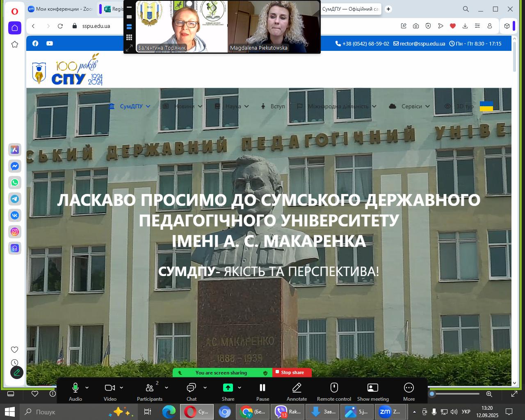Click green pencil icon in sidebar
Image resolution: width=525 pixels, height=420 pixels.
[17, 372]
